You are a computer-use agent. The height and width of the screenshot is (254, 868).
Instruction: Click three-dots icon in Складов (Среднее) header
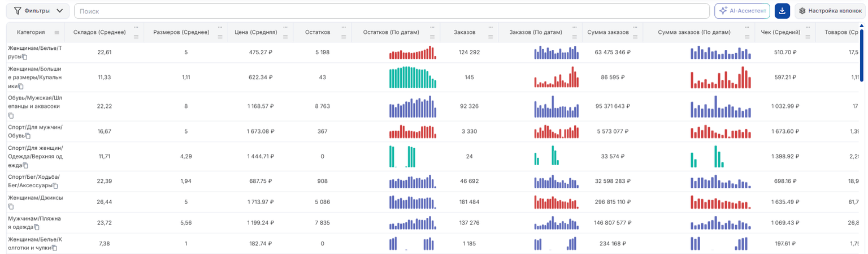click(136, 27)
